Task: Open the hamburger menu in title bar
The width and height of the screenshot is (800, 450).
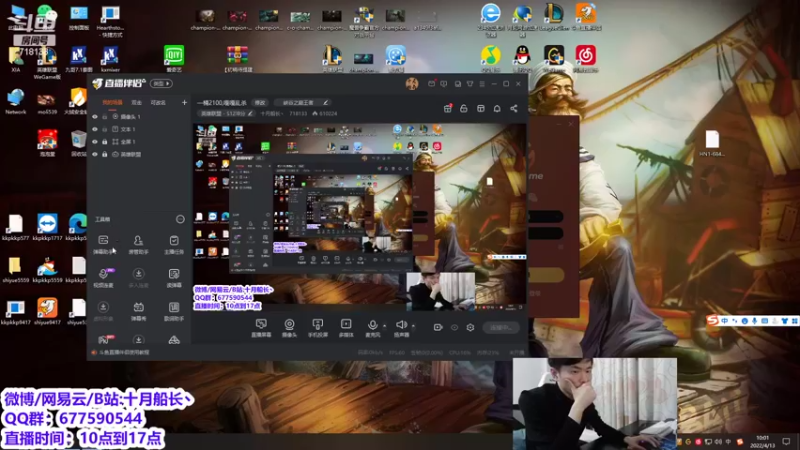Action: 482,84
